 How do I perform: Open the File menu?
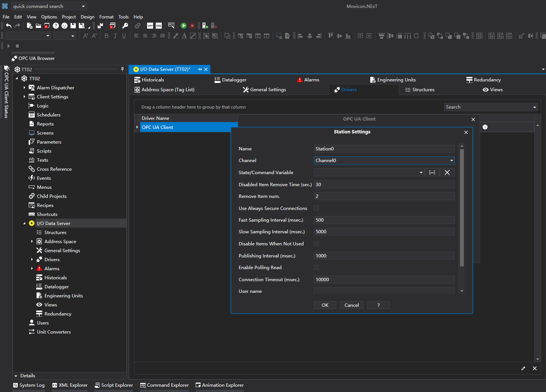click(6, 17)
